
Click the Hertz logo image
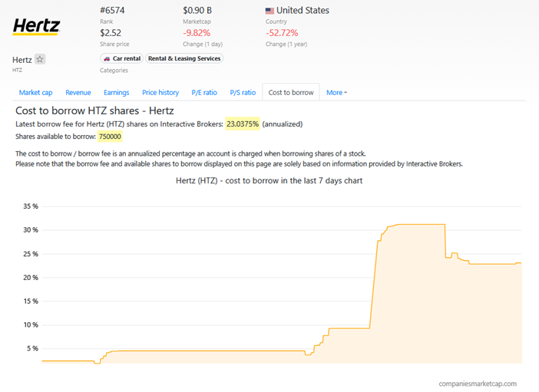(x=36, y=27)
